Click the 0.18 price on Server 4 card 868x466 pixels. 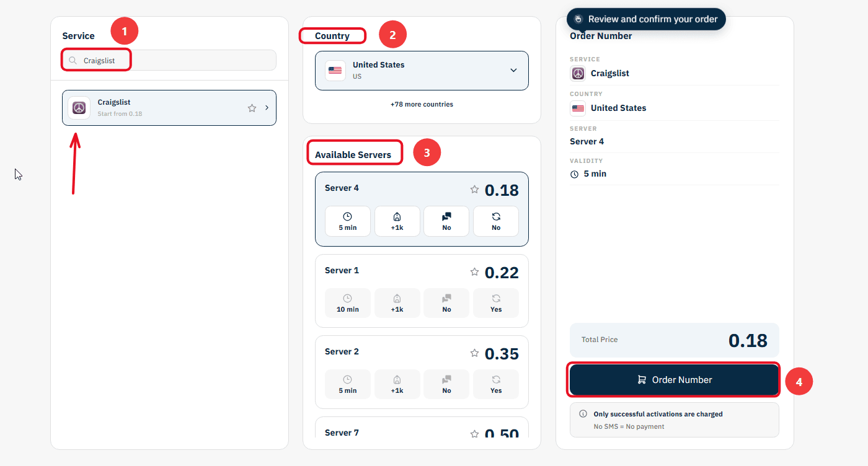click(502, 190)
